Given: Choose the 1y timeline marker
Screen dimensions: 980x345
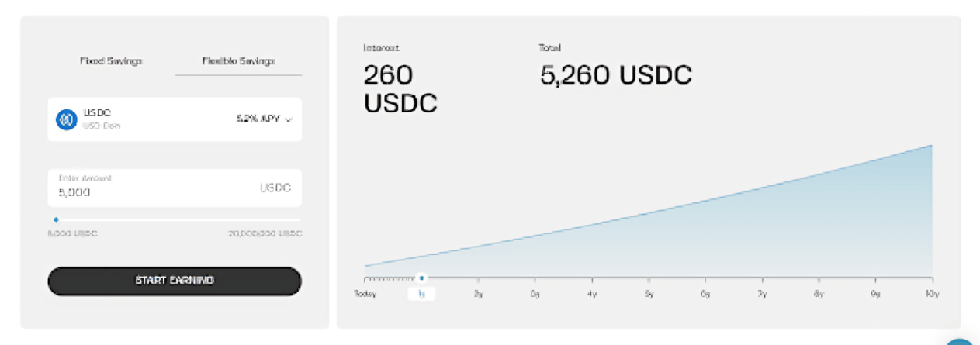Looking at the screenshot, I should (421, 294).
